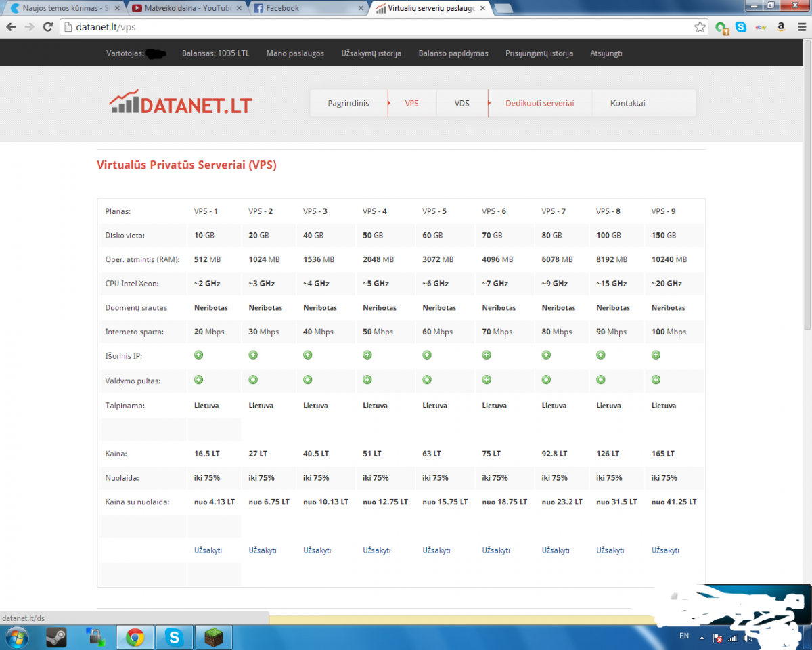The image size is (812, 650).
Task: Click Užsakyti under VPS - 9
Action: click(x=665, y=550)
